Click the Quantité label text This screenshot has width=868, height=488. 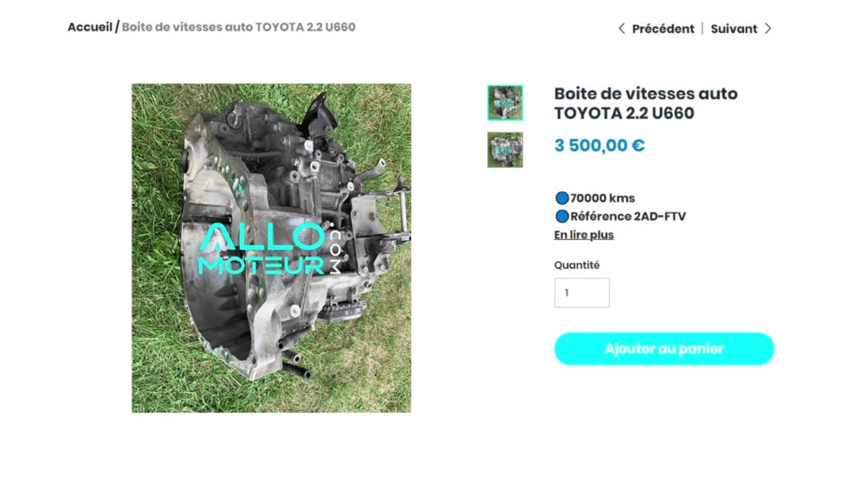577,265
